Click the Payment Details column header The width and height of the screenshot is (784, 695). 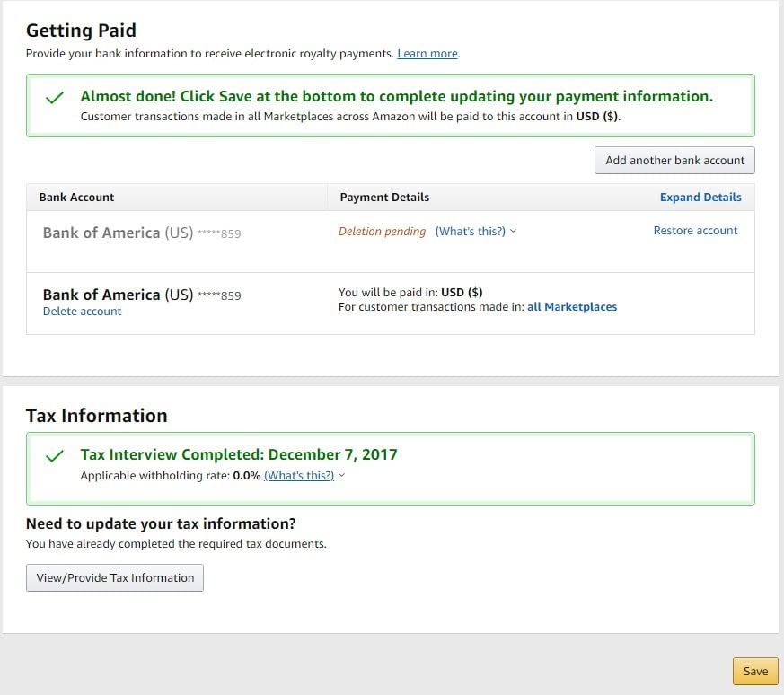384,198
